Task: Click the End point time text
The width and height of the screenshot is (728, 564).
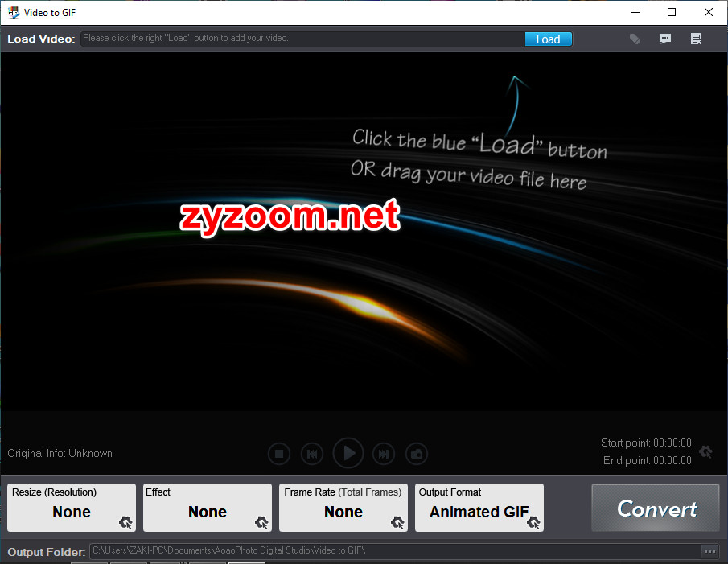Action: [x=648, y=460]
